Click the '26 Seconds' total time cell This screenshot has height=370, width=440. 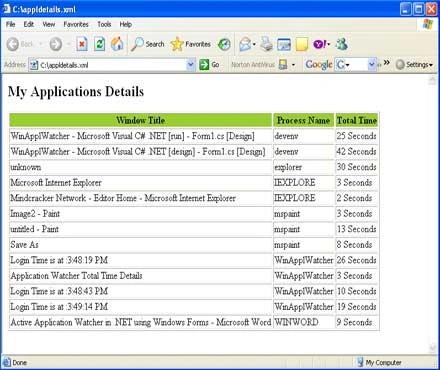(x=357, y=260)
